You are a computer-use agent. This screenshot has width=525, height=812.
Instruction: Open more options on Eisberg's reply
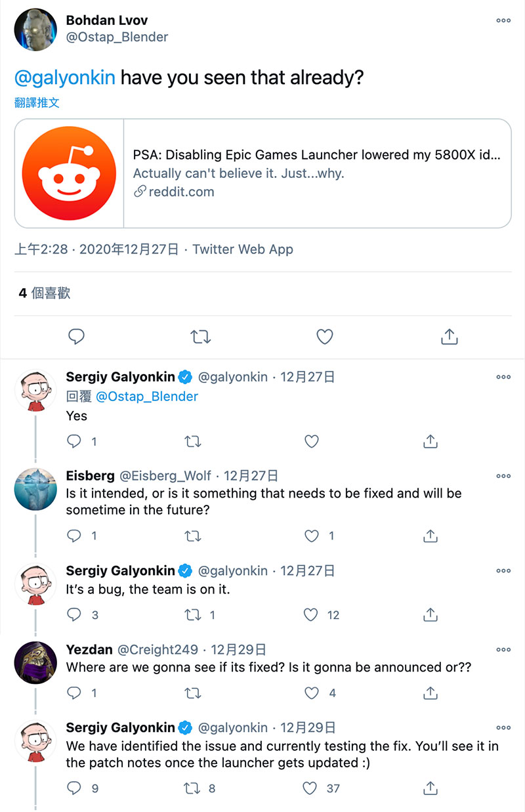click(503, 476)
